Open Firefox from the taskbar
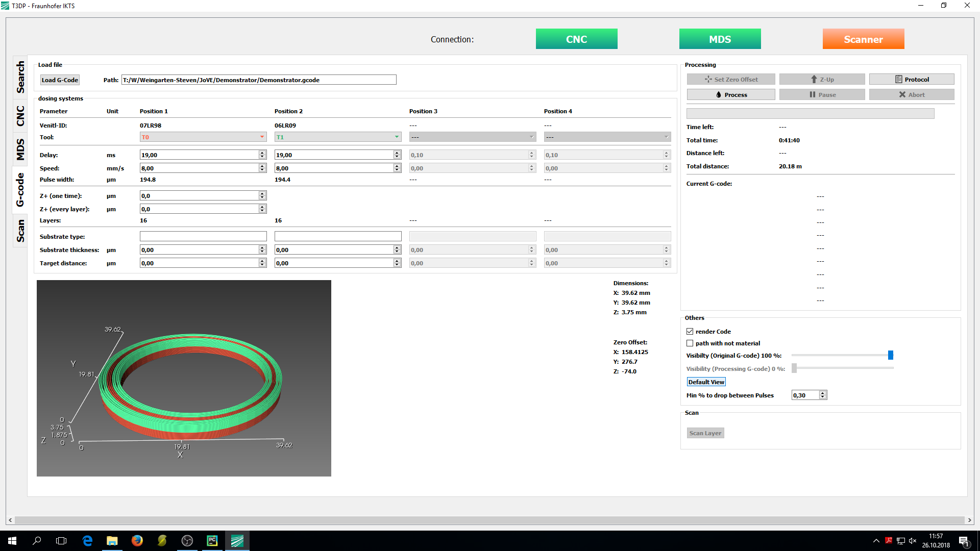 coord(137,541)
